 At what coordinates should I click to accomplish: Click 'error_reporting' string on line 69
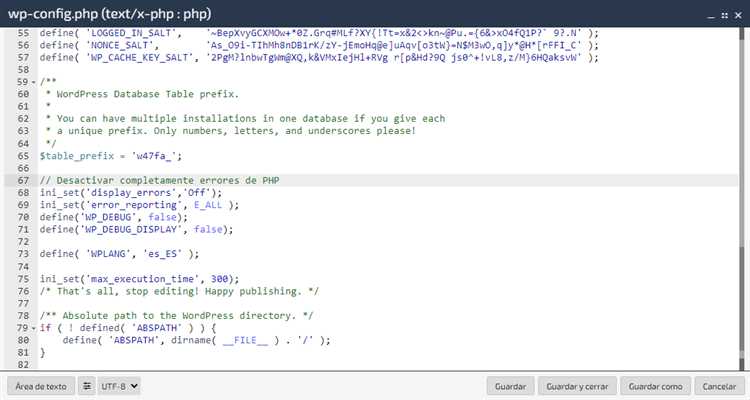click(x=133, y=205)
